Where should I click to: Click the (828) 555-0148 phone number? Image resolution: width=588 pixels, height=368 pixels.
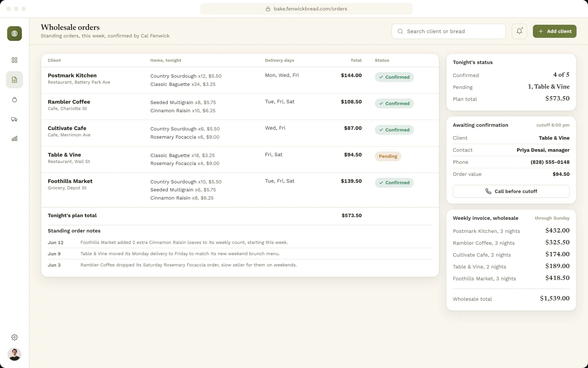pos(550,162)
